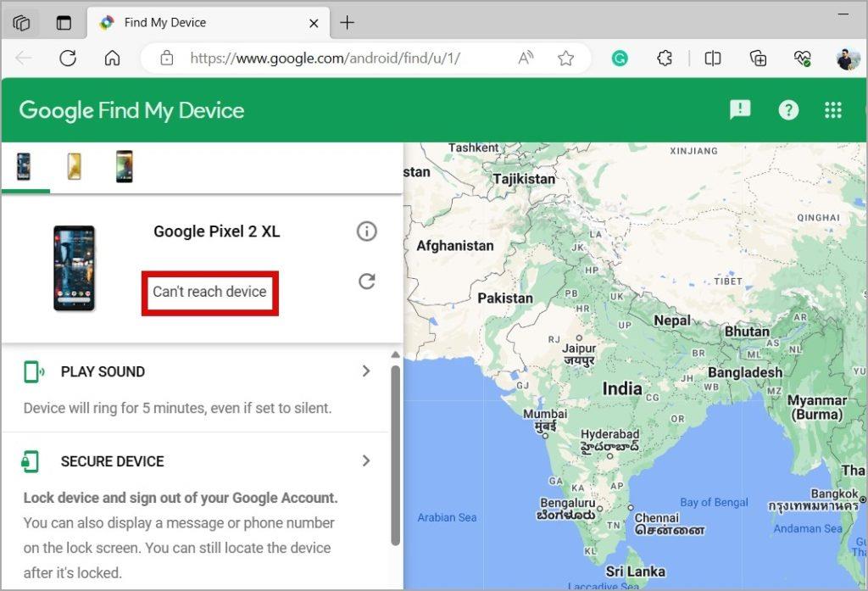Click the Google Find My Device title
Image resolution: width=868 pixels, height=591 pixels.
(131, 110)
